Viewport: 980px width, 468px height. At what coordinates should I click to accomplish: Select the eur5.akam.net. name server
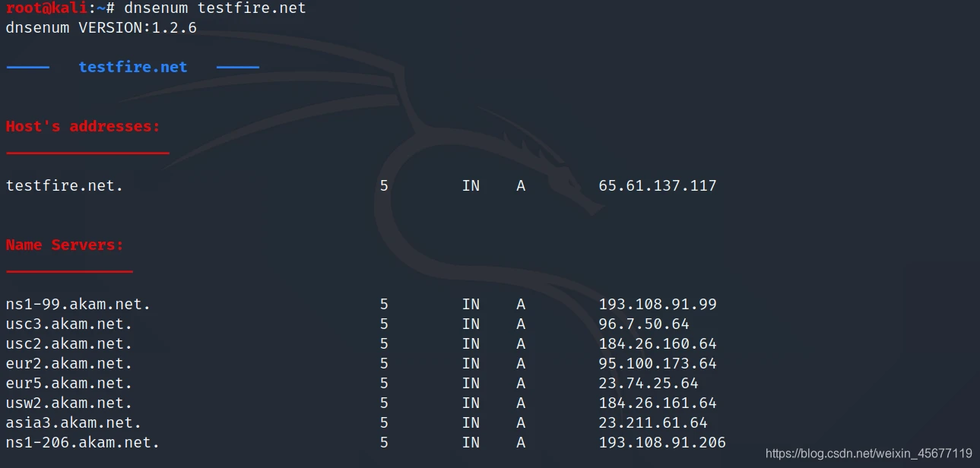tap(69, 384)
